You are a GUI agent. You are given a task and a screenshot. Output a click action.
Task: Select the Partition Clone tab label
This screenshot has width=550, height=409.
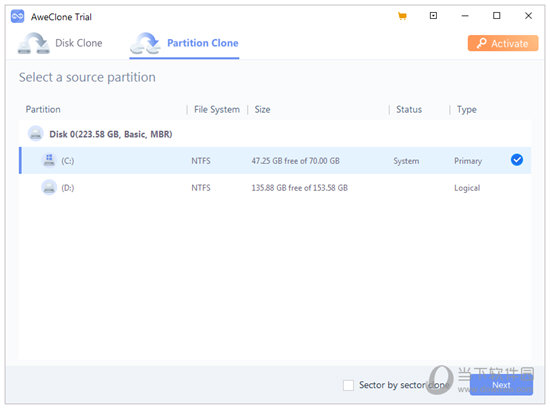click(202, 43)
